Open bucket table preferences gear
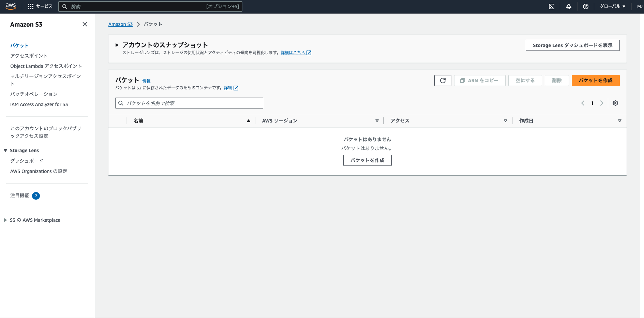 (x=615, y=103)
